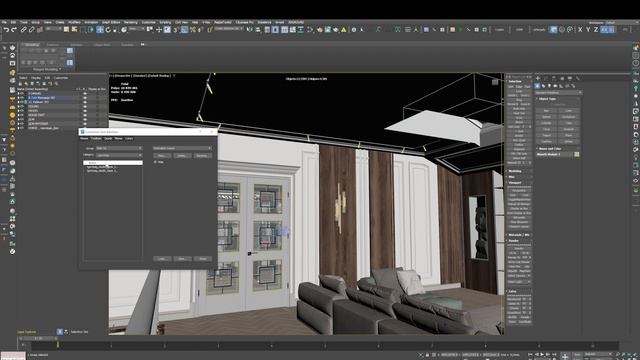Open the Customize menu in menu bar
The image size is (640, 360).
(x=149, y=22)
